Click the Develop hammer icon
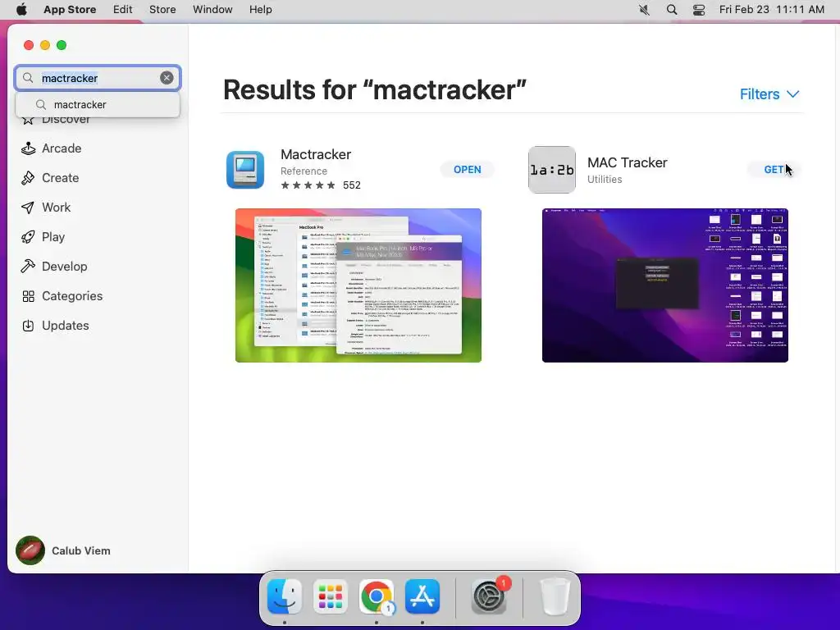 click(28, 267)
